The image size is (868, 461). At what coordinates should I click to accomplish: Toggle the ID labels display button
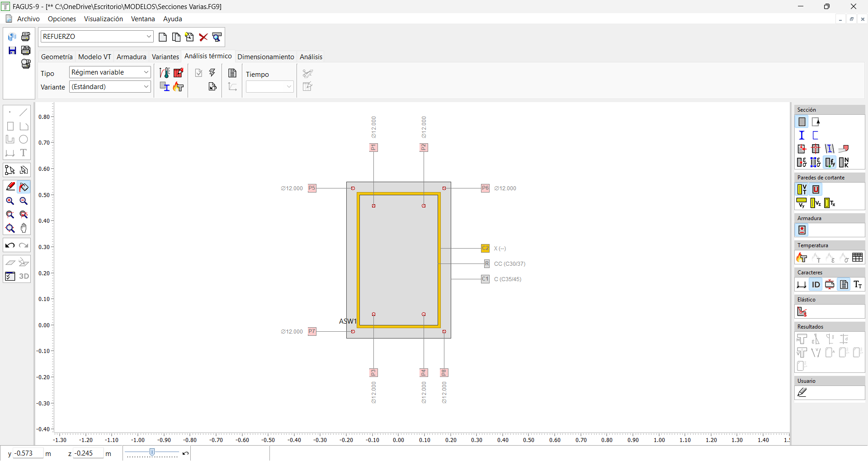[816, 285]
